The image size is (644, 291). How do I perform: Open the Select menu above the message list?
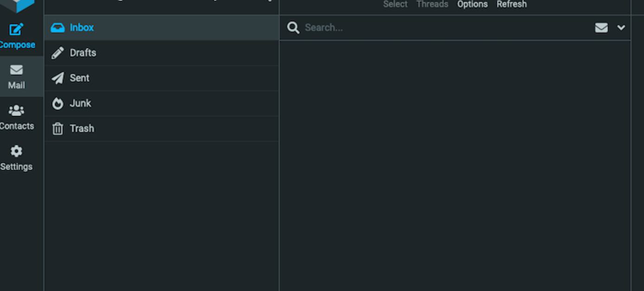395,4
